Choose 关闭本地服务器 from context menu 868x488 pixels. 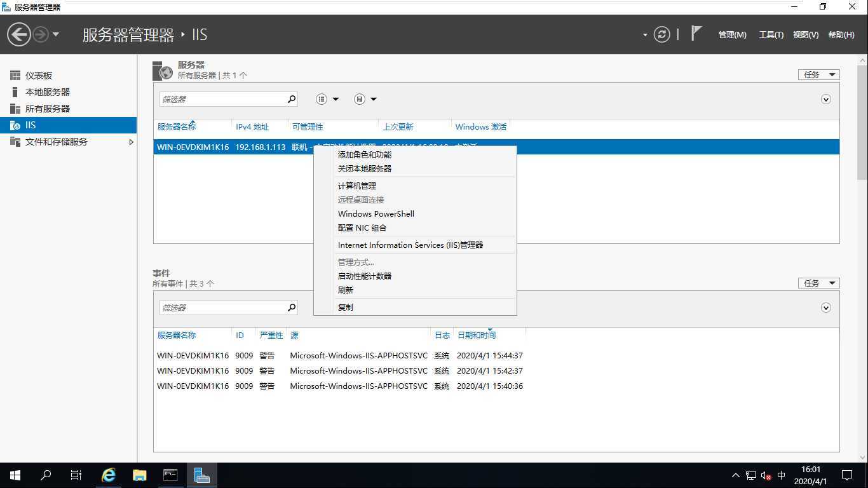coord(415,168)
